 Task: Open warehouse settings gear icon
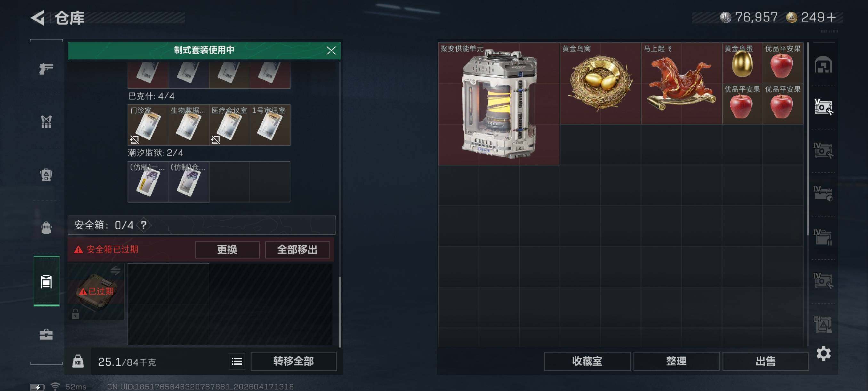[823, 353]
